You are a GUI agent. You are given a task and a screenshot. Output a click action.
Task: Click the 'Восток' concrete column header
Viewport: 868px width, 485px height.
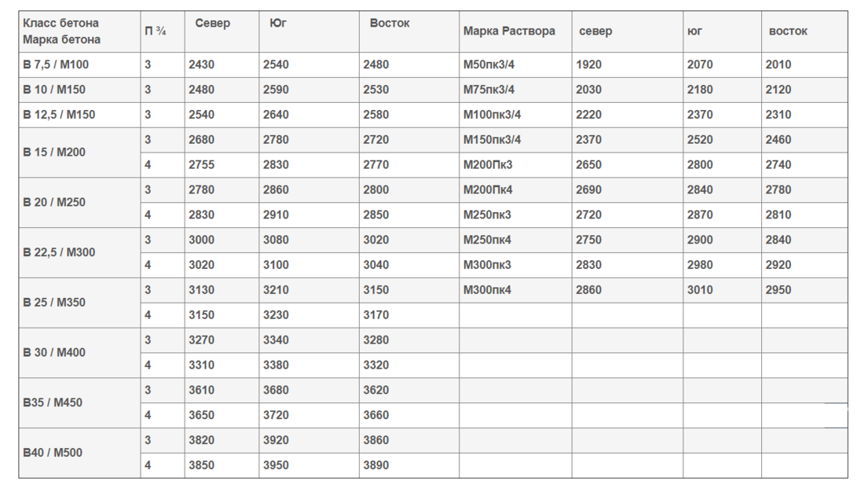pyautogui.click(x=409, y=31)
